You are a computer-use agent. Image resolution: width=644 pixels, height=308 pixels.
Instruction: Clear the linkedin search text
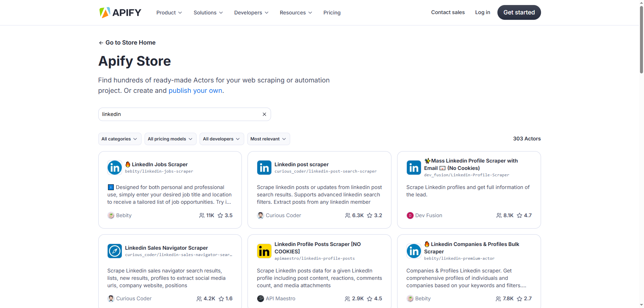[x=264, y=114]
